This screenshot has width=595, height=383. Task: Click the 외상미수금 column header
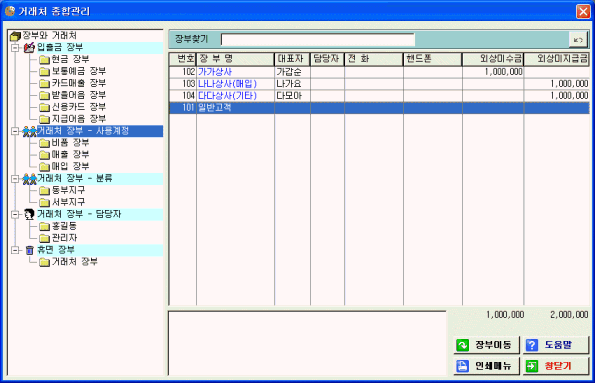(493, 59)
